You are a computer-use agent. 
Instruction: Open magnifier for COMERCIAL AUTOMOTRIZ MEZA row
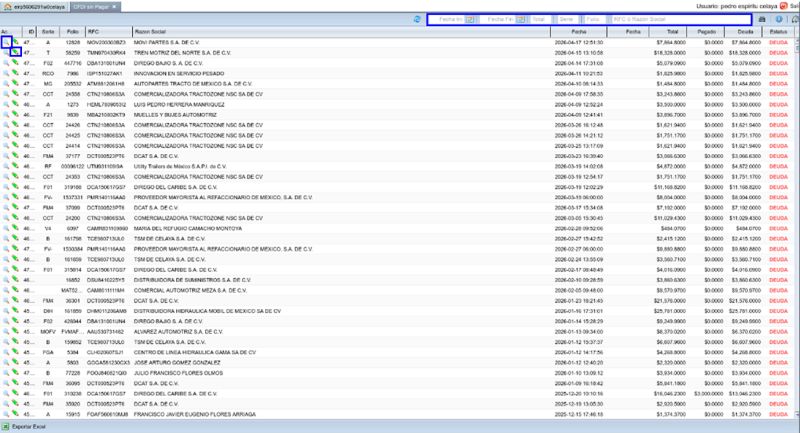click(6, 290)
